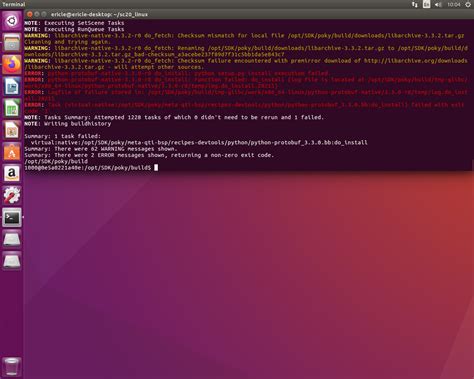This screenshot has height=379, width=474.
Task: Open the session gear menu in top panel
Action: pos(468,4)
